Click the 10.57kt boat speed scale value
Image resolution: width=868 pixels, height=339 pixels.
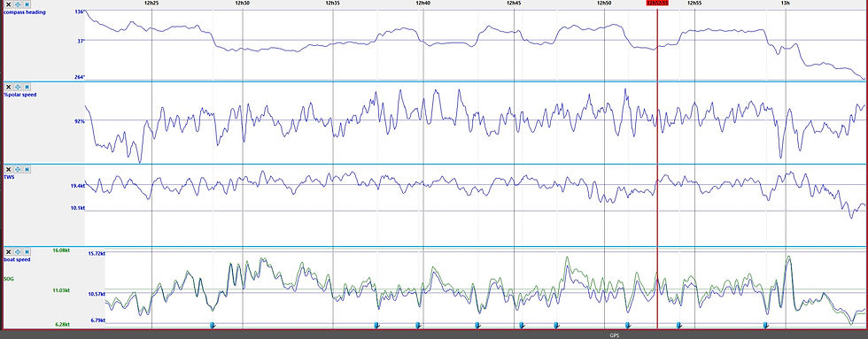point(97,294)
